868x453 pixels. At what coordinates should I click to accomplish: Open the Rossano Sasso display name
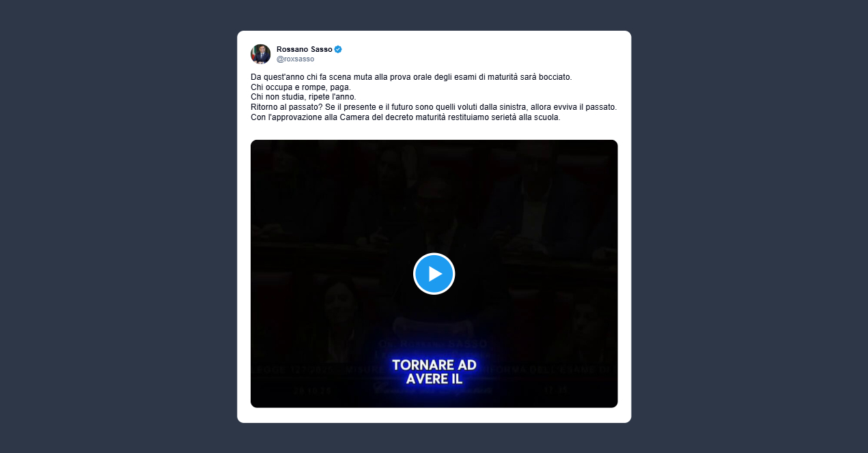click(304, 49)
